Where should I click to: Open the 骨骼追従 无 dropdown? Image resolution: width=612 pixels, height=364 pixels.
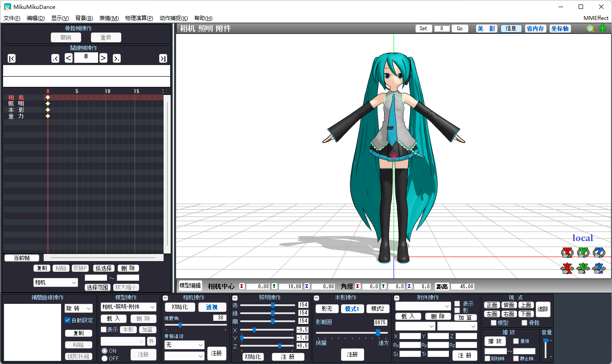(184, 345)
